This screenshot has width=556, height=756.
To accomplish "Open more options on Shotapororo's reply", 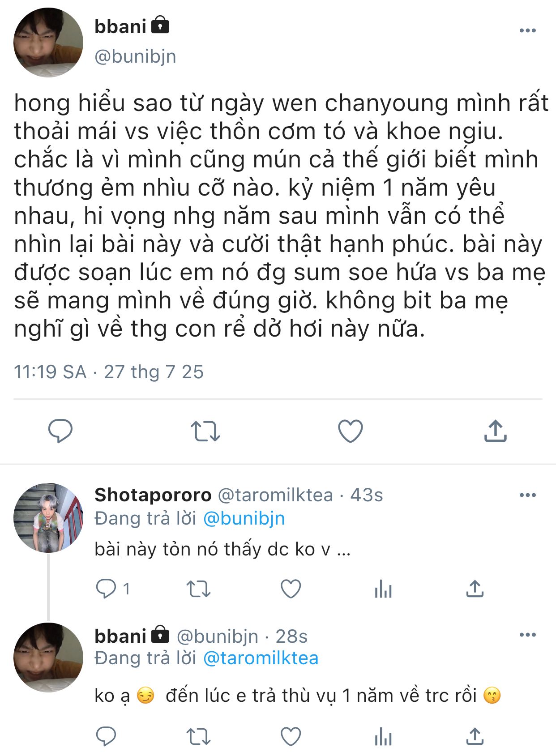I will [x=527, y=495].
